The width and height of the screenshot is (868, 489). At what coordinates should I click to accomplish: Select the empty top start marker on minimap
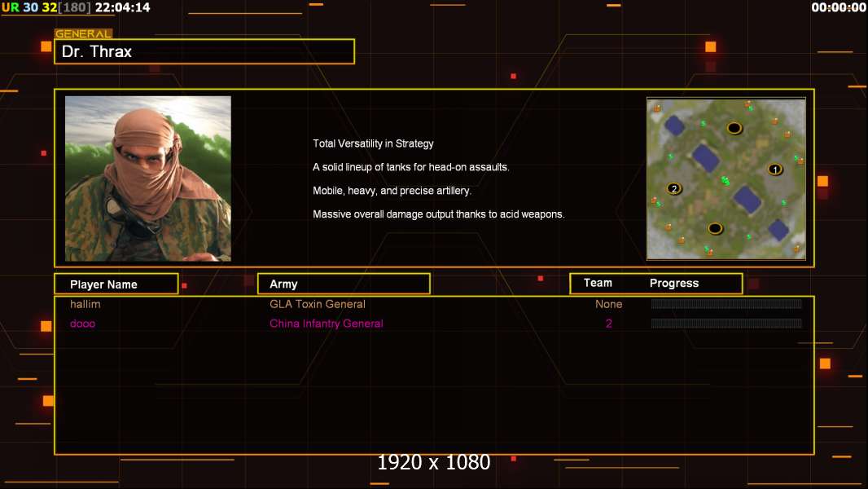[734, 129]
